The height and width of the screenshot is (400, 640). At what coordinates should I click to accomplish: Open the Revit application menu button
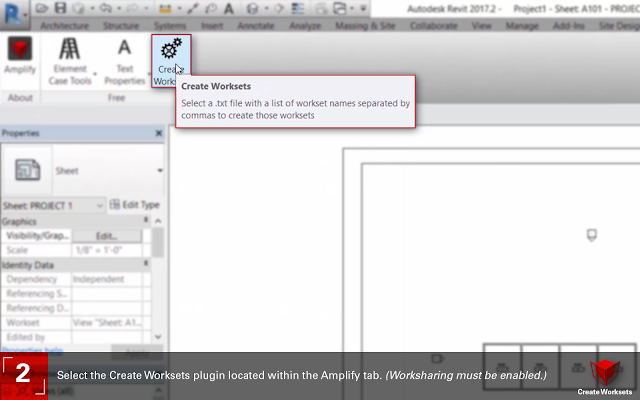pos(14,14)
